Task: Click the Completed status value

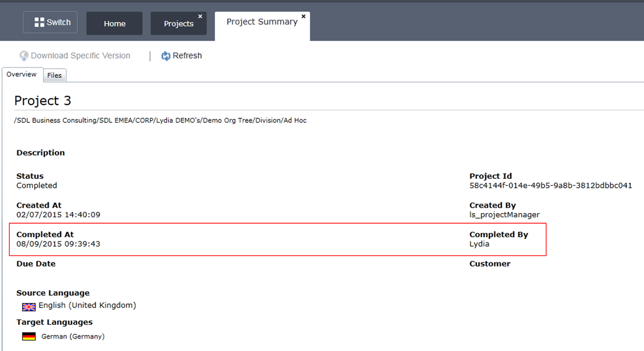Action: tap(36, 186)
